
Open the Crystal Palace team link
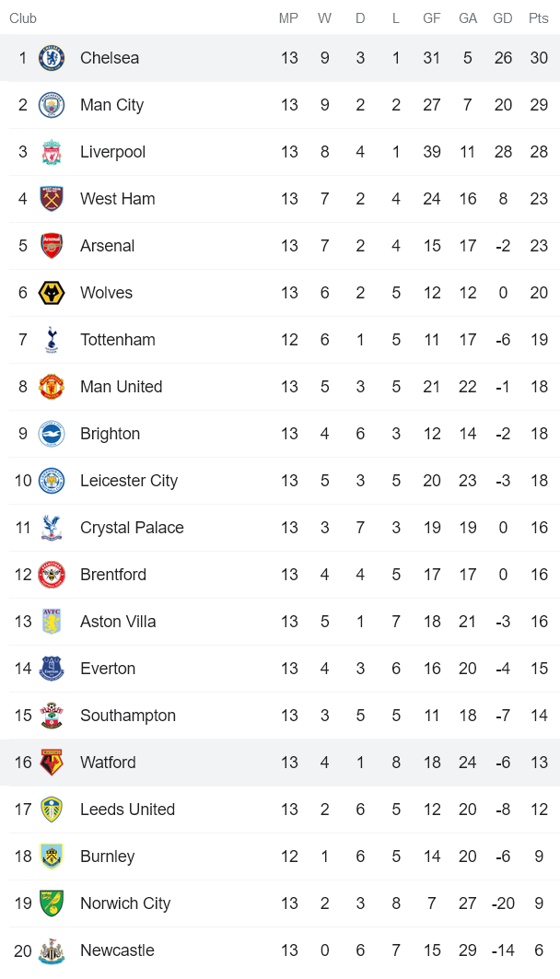coord(132,528)
